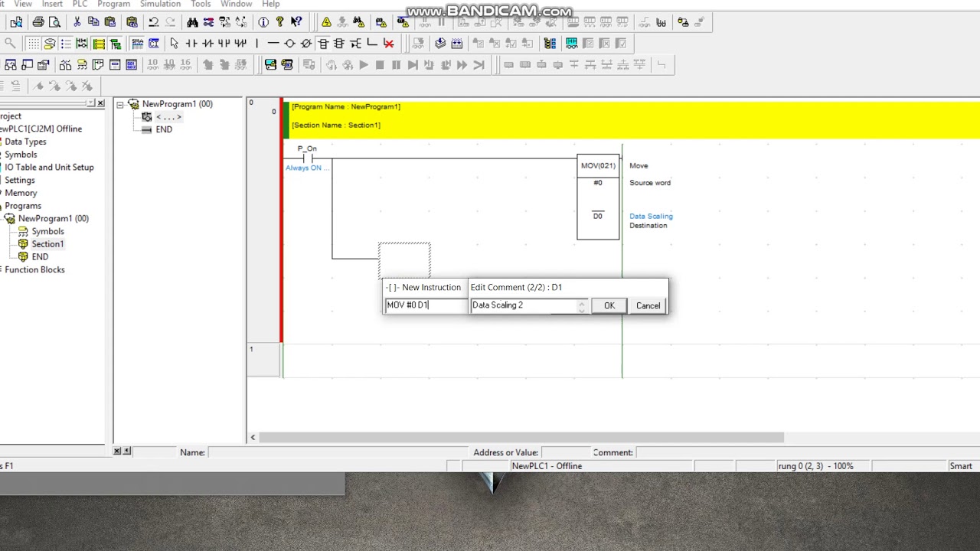980x551 pixels.
Task: Click the yellow question mark Help icon
Action: tap(279, 22)
